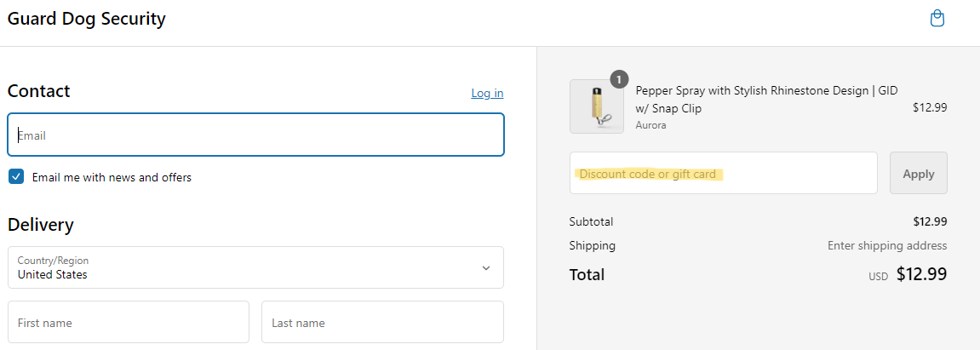Click the Aurora variant label
980x350 pixels.
[x=650, y=125]
